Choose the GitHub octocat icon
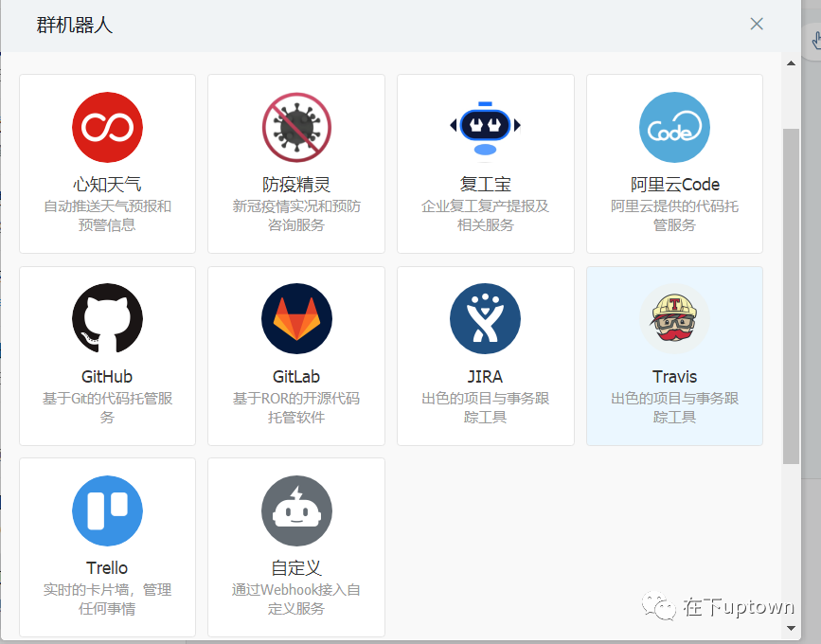821x644 pixels. click(107, 318)
